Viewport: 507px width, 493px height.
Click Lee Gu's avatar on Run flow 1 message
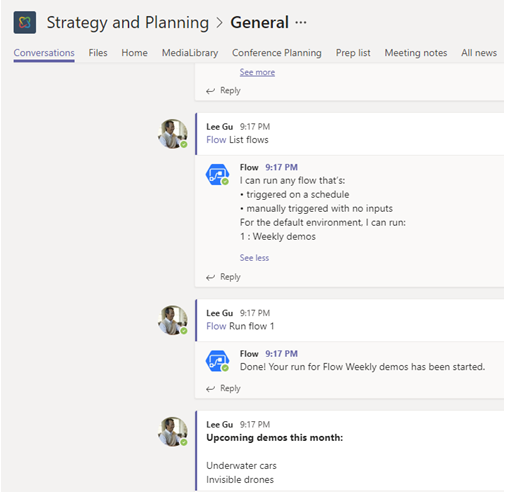click(173, 320)
